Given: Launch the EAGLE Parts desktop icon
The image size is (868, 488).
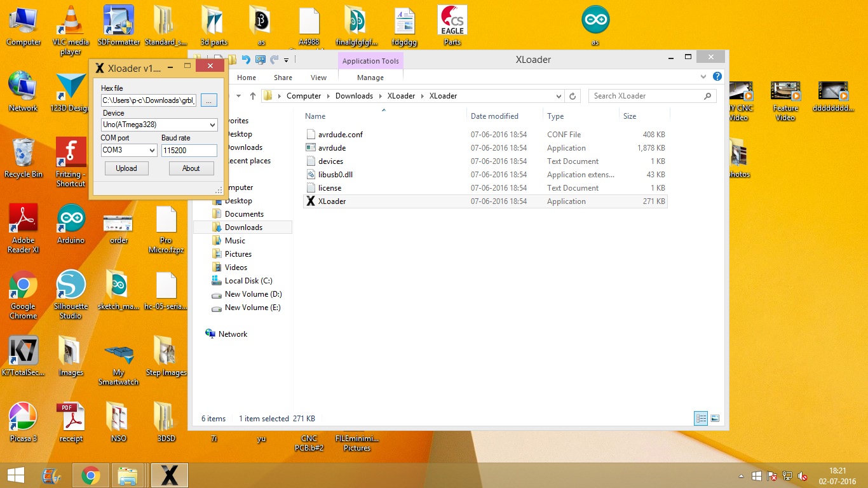Looking at the screenshot, I should click(452, 25).
